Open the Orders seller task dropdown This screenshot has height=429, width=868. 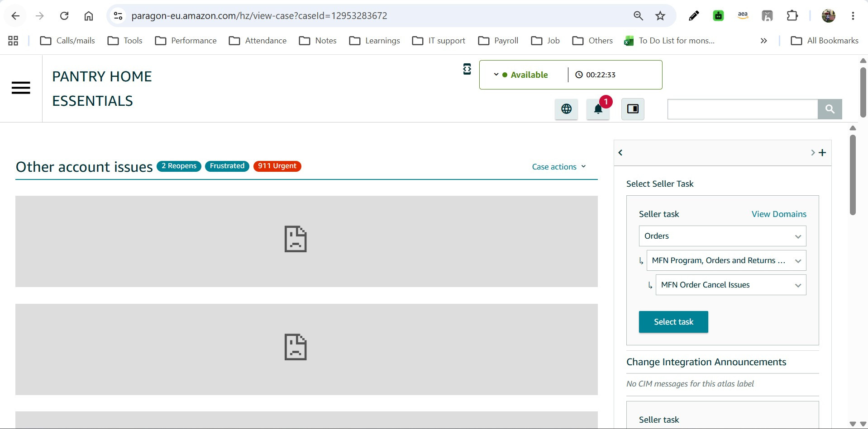pyautogui.click(x=723, y=236)
